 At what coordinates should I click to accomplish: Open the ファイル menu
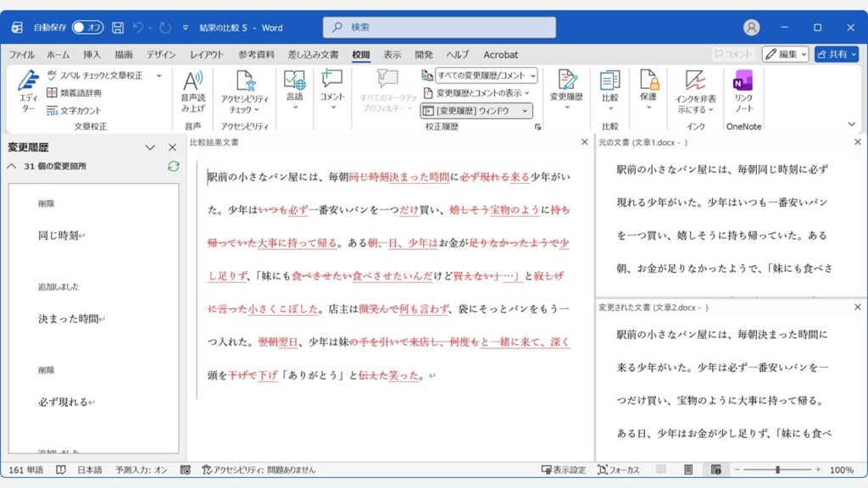(x=19, y=53)
